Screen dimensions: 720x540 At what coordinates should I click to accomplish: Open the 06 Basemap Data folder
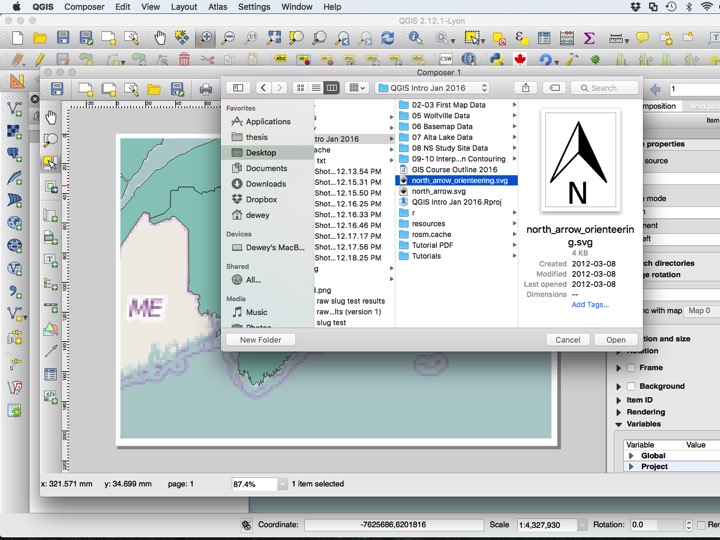(x=442, y=126)
